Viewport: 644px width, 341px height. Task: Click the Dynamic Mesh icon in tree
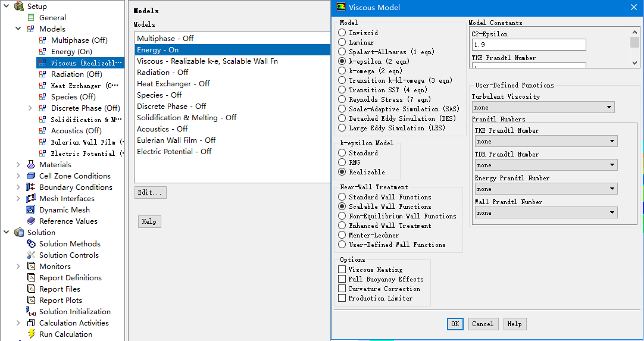tap(31, 210)
